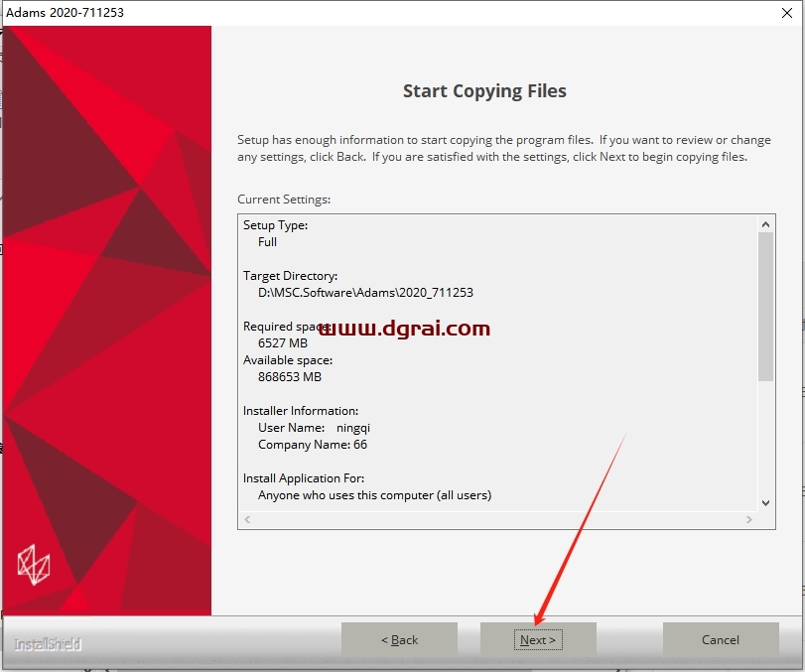Click the "6527 MB" required space value
Viewport: 805px width, 672px height.
click(x=283, y=342)
